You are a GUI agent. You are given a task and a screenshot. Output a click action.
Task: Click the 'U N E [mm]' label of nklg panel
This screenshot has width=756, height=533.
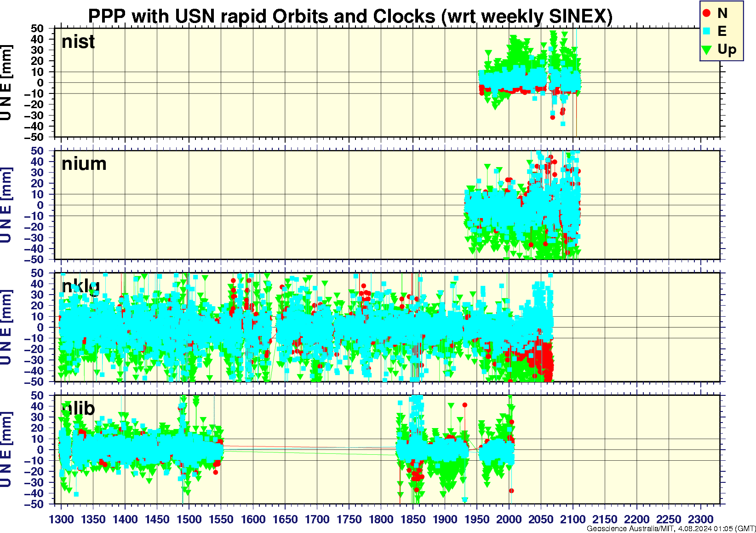tap(6, 328)
